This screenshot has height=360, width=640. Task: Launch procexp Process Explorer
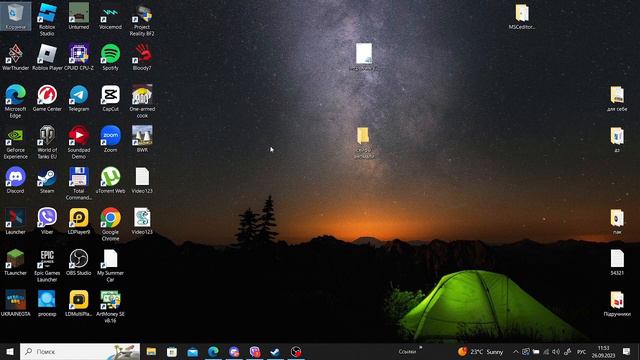pyautogui.click(x=47, y=303)
